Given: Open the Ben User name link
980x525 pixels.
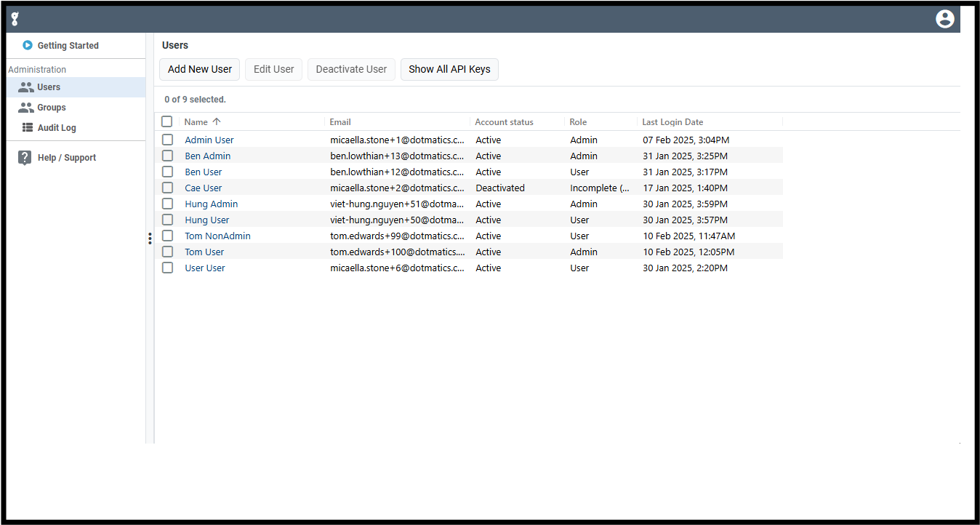Looking at the screenshot, I should click(204, 172).
